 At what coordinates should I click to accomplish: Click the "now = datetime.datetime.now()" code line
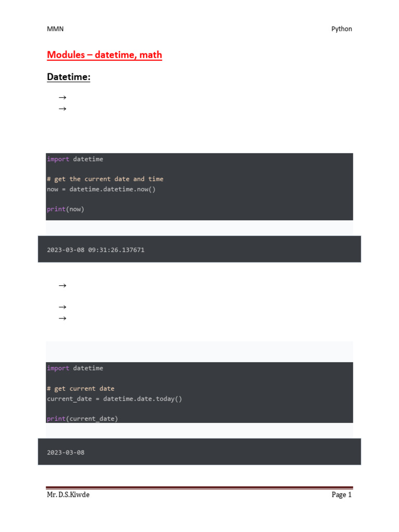[x=101, y=189]
